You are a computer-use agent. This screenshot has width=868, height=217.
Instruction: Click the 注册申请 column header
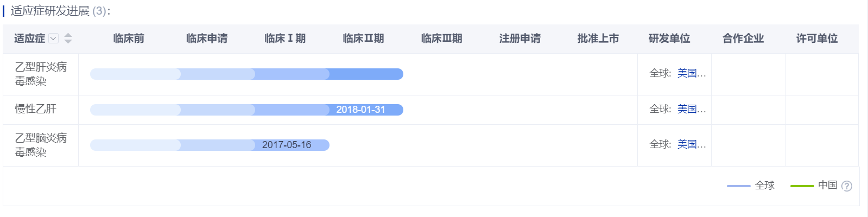520,39
